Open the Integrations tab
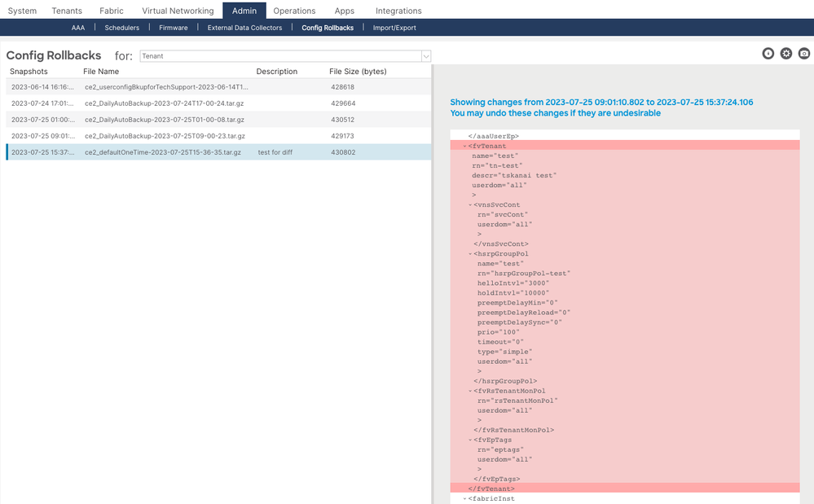814x504 pixels. pos(398,11)
